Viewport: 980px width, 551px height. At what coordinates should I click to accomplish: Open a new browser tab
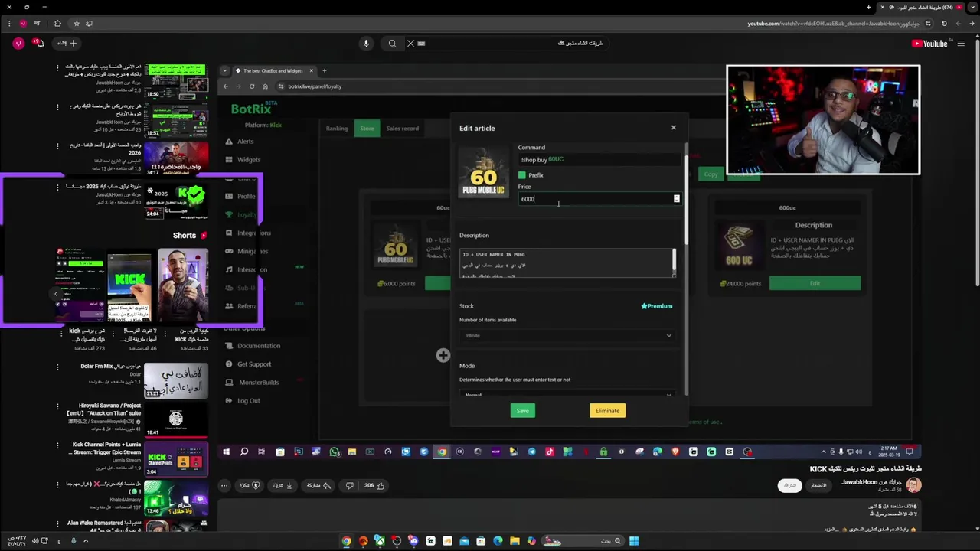click(x=868, y=8)
